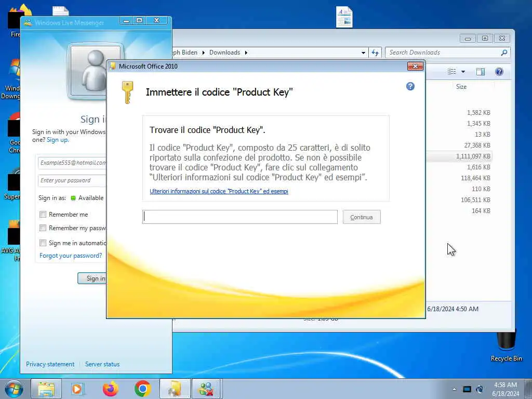
Task: Change the view using Explorer views icon
Action: click(452, 72)
